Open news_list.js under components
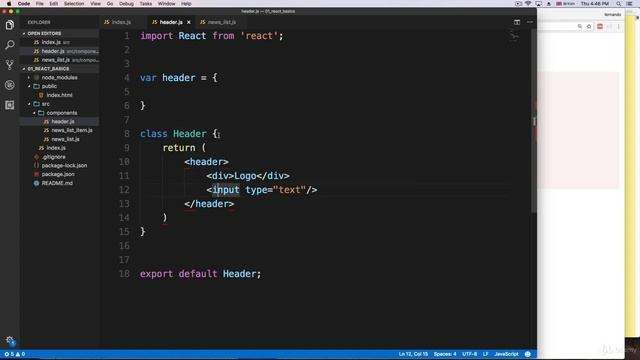This screenshot has width=640, height=360. (65, 139)
